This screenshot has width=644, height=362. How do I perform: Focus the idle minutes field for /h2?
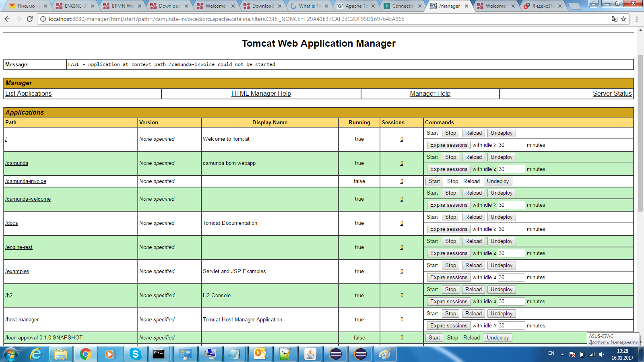511,302
